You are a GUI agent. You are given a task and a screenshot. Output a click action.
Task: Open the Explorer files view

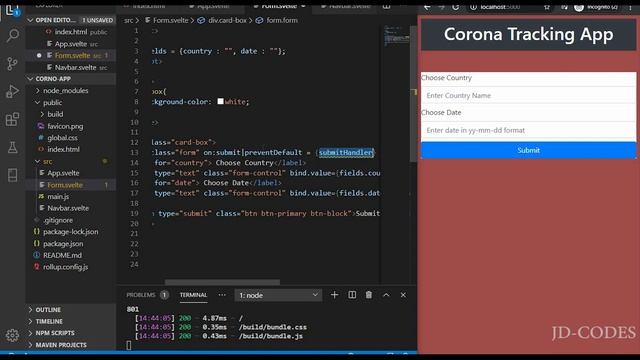tap(13, 10)
